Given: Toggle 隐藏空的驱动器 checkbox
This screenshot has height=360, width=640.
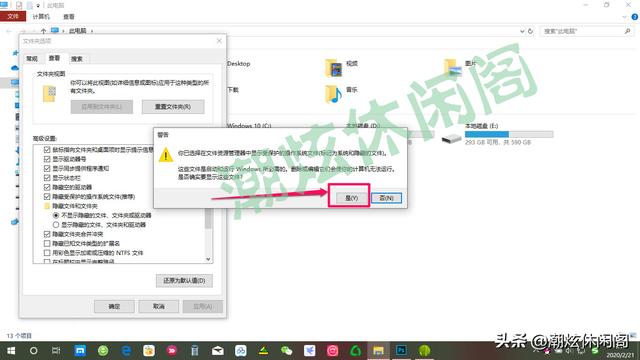Looking at the screenshot, I should coord(47,187).
